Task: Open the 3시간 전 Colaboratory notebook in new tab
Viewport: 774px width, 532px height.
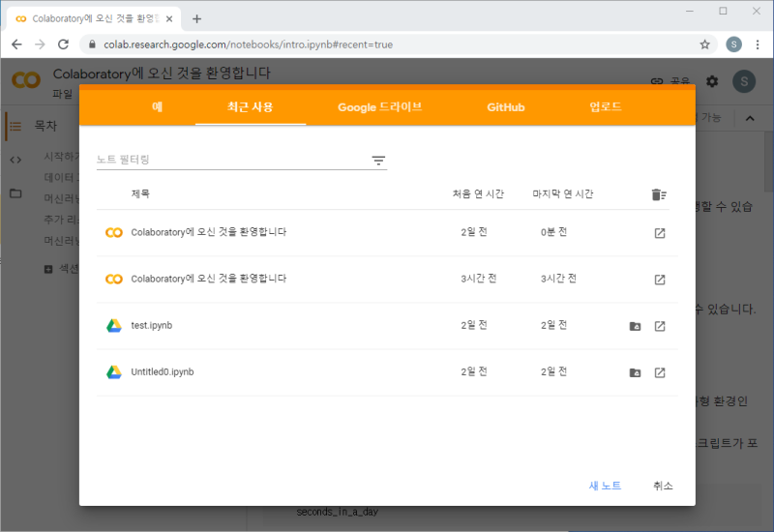Action: coord(660,280)
